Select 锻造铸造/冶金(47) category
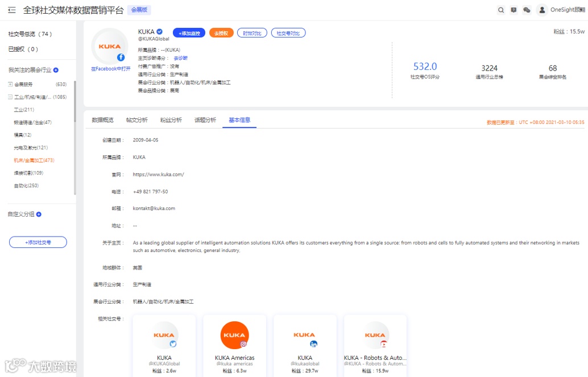Viewport: 588px width, 377px height. (x=32, y=122)
